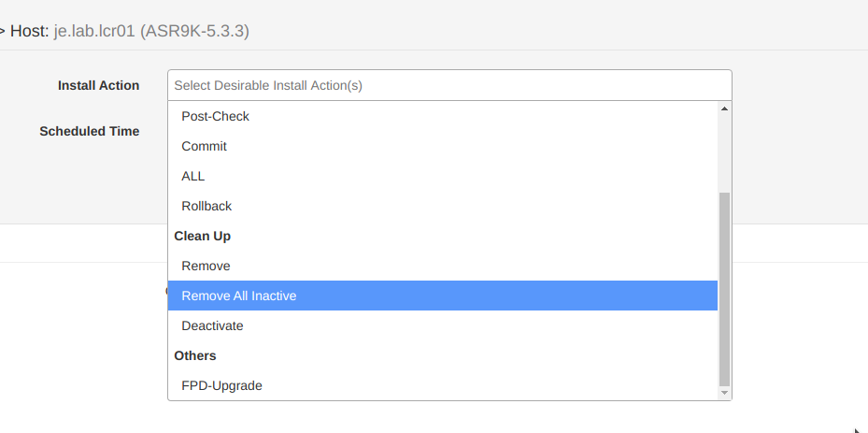This screenshot has height=433, width=868.
Task: Click the dropdown list's scroll up arrow
Action: [x=723, y=108]
